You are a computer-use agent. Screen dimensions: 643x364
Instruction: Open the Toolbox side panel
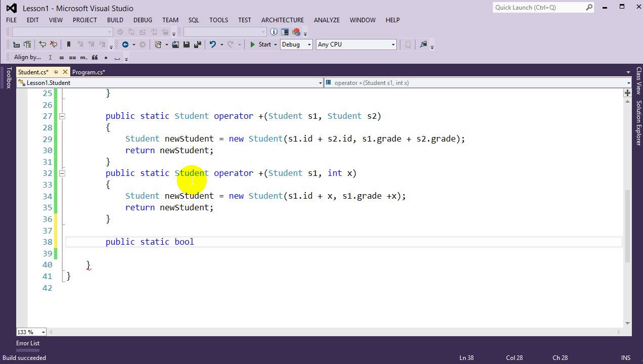pyautogui.click(x=8, y=78)
